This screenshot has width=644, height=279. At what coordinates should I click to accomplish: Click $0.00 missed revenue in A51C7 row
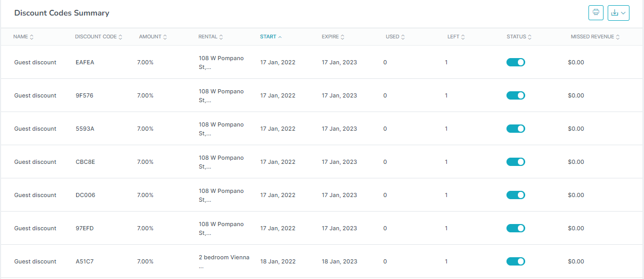[576, 261]
